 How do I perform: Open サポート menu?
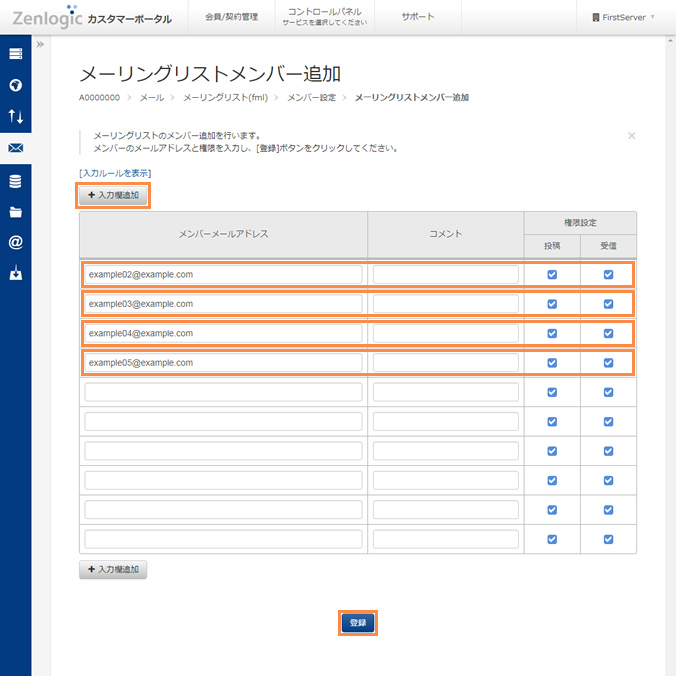tap(417, 17)
